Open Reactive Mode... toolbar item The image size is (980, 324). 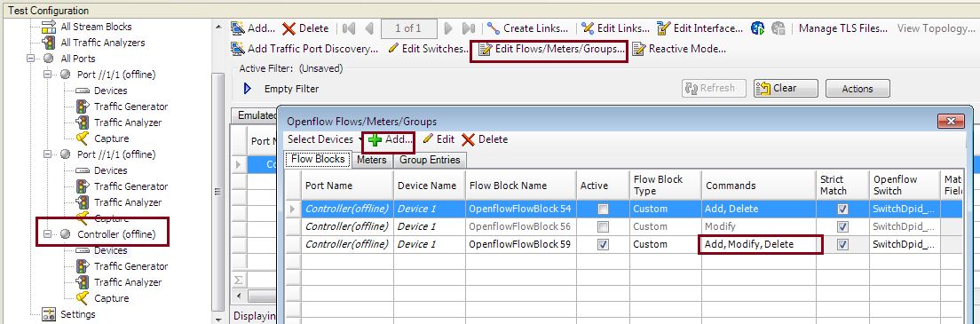(x=679, y=49)
